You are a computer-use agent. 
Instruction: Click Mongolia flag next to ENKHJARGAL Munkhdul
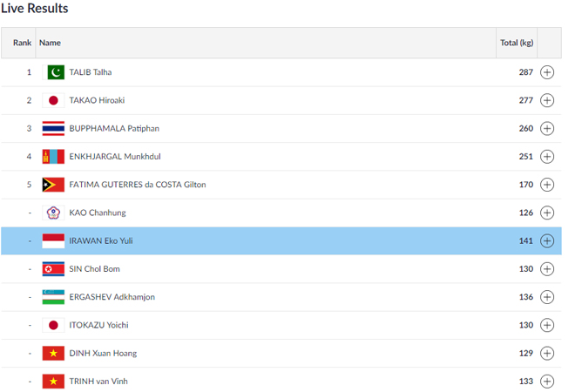(53, 157)
